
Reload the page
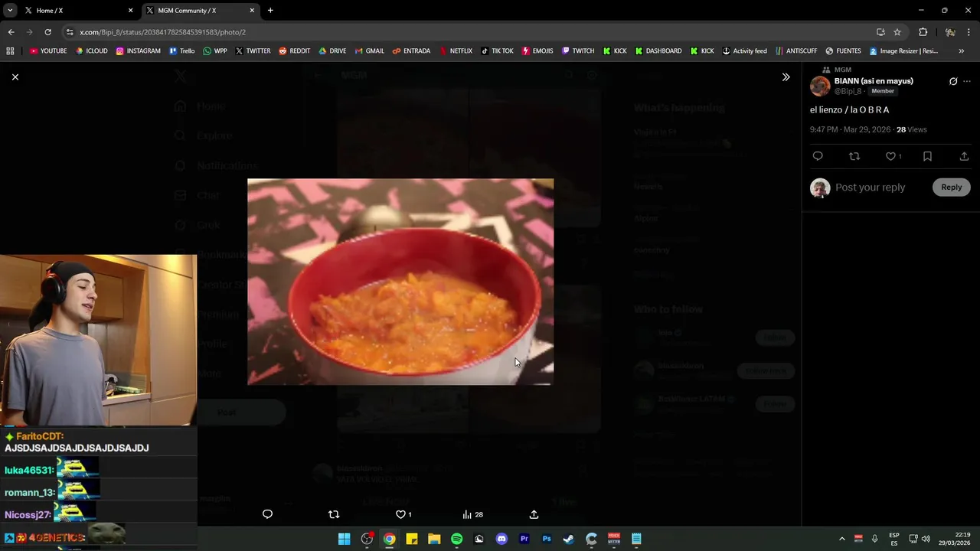pos(47,32)
